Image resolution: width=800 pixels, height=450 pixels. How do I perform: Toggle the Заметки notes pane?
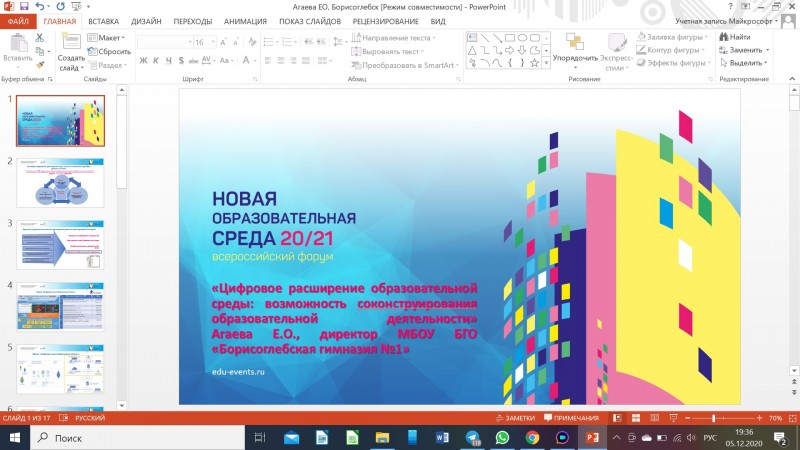tap(516, 418)
